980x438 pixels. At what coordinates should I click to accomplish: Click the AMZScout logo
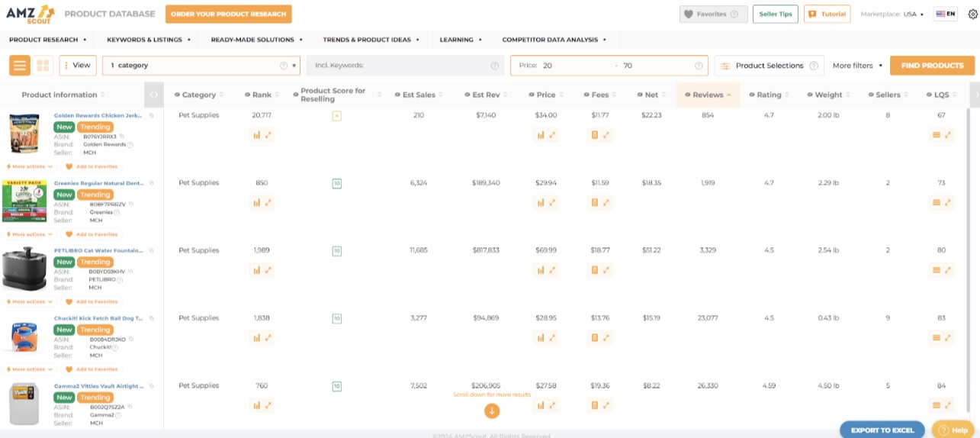click(31, 14)
